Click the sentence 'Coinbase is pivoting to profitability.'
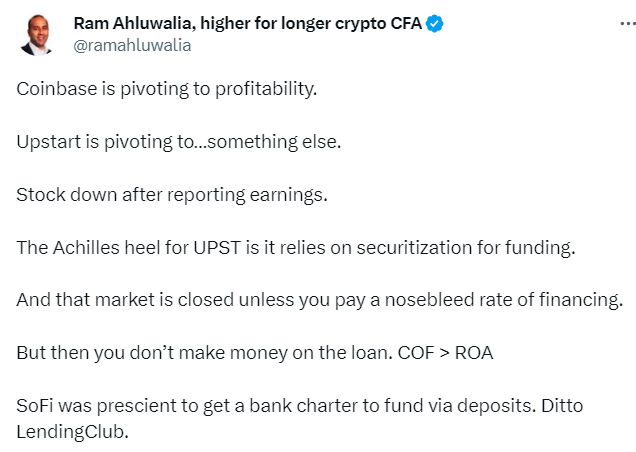 pyautogui.click(x=166, y=89)
